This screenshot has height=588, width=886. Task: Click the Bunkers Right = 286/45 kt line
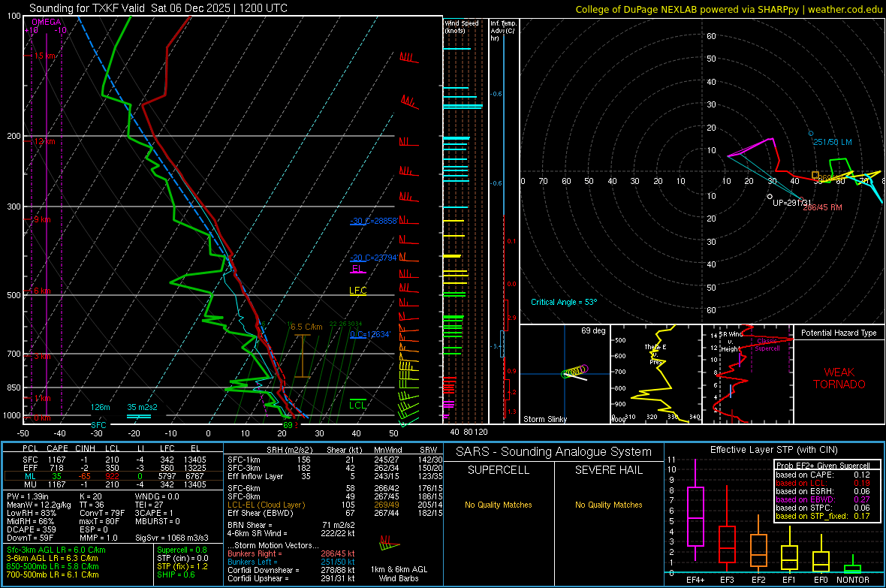[x=291, y=553]
